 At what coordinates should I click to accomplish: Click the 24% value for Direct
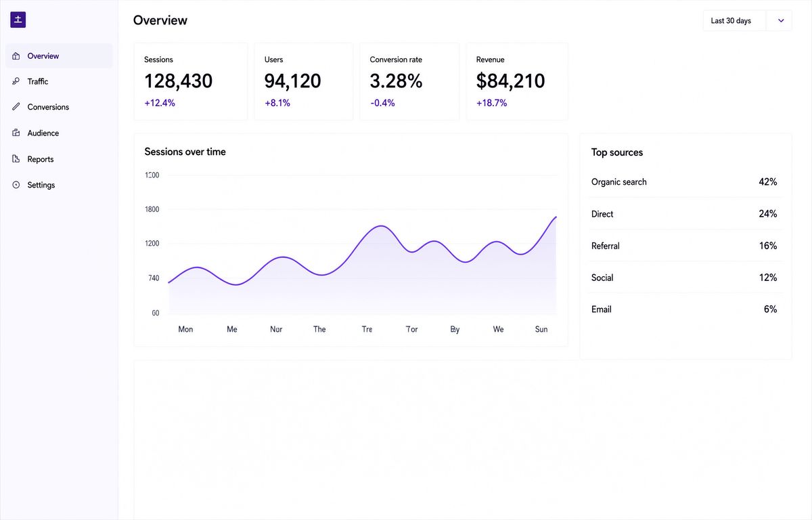tap(768, 214)
